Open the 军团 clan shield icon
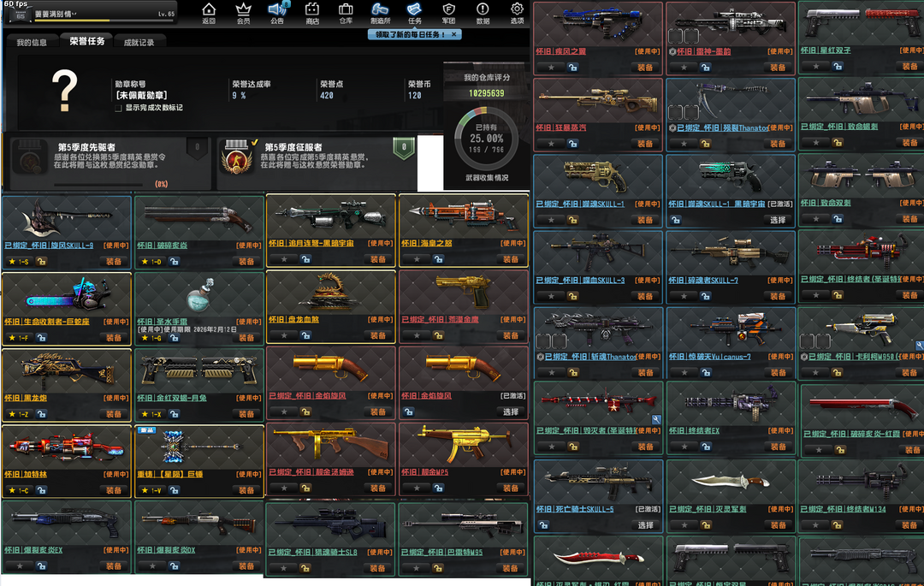The width and height of the screenshot is (924, 586). tap(448, 13)
